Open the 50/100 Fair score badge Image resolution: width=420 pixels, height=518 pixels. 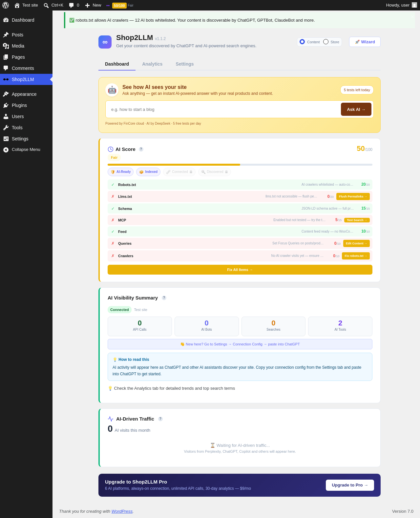pos(120,5)
